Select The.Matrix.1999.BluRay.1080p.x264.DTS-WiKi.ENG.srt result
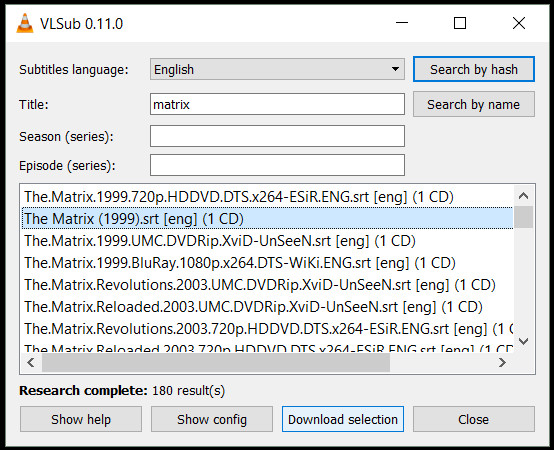 point(267,263)
